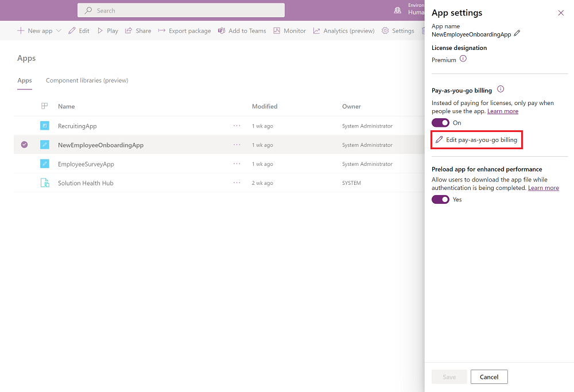The height and width of the screenshot is (392, 574).
Task: Select the Add to Teams icon
Action: (x=222, y=30)
